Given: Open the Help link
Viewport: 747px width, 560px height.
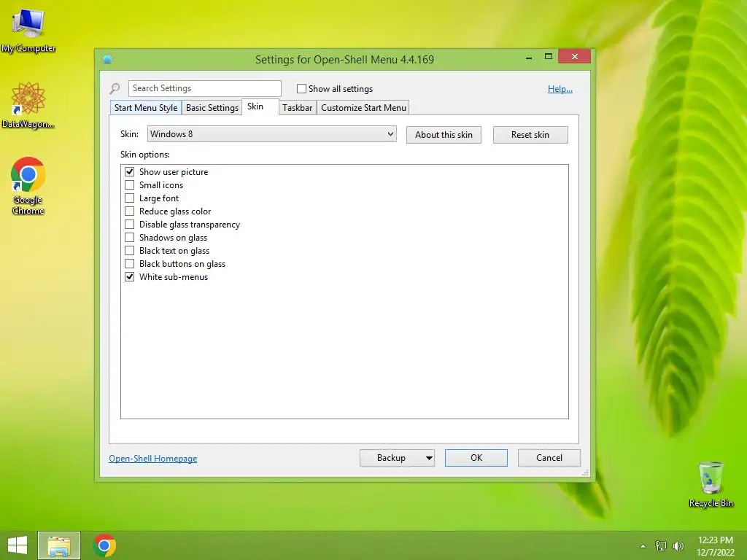Looking at the screenshot, I should [560, 89].
